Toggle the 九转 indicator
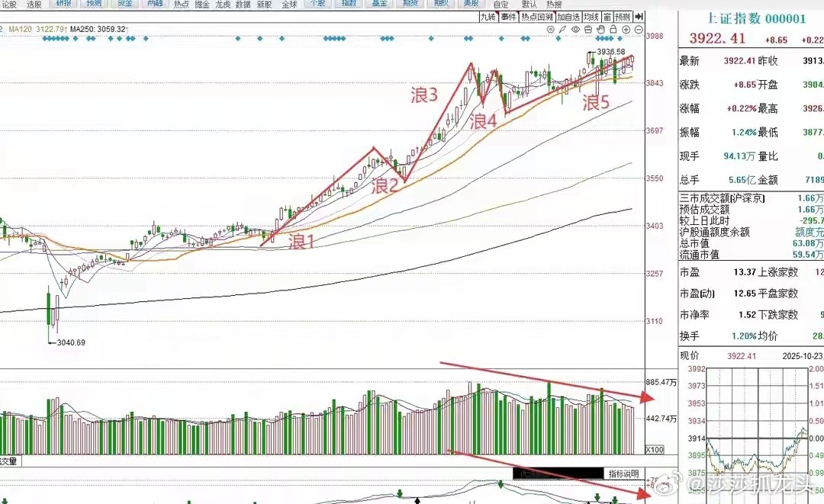The height and width of the screenshot is (504, 824). click(488, 17)
